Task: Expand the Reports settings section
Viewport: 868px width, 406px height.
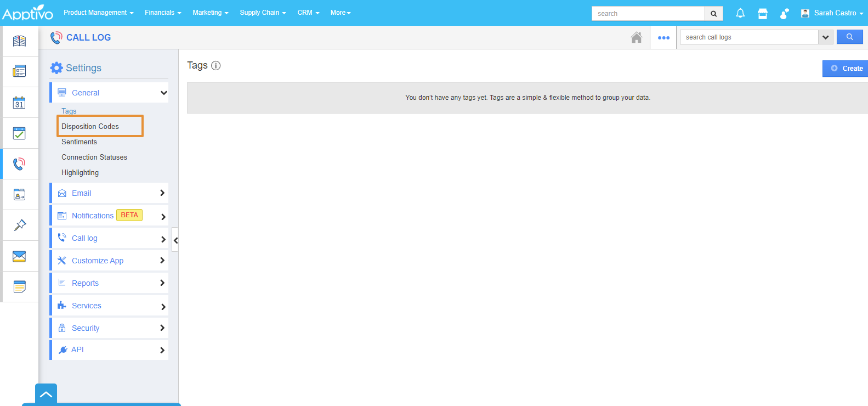Action: 110,283
